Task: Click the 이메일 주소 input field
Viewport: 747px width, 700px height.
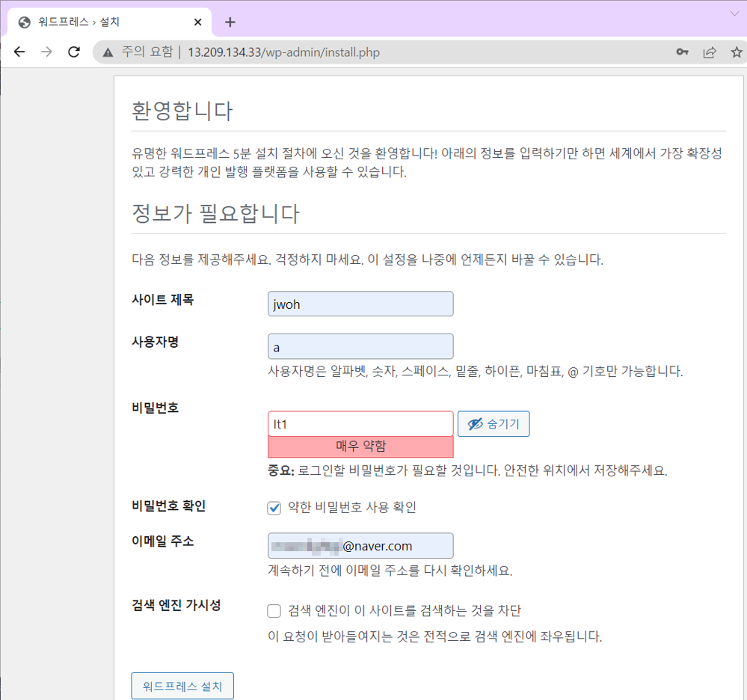Action: pos(360,546)
